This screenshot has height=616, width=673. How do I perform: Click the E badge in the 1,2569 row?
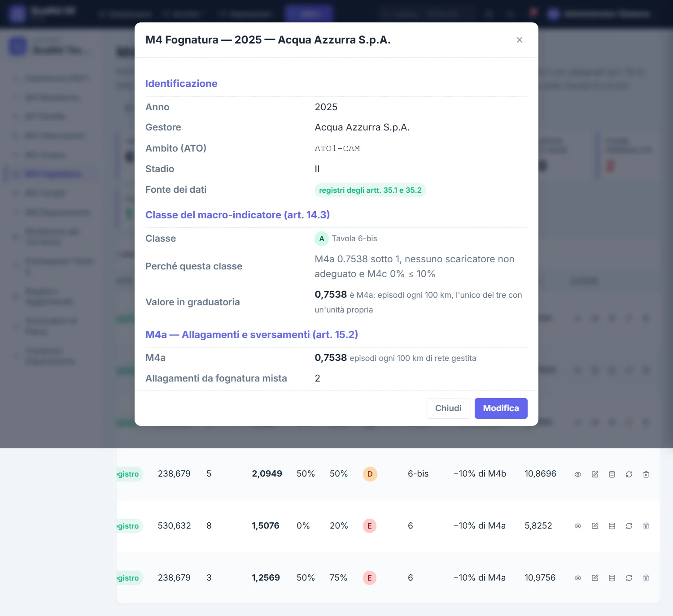tap(370, 578)
